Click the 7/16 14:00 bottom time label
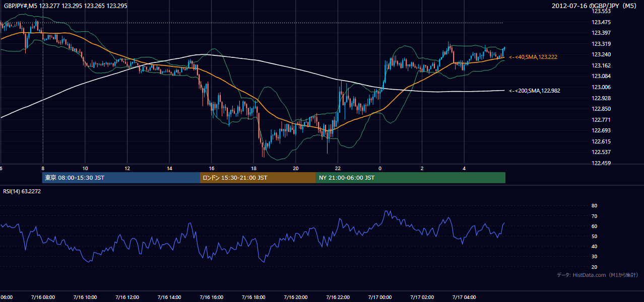 (169, 297)
